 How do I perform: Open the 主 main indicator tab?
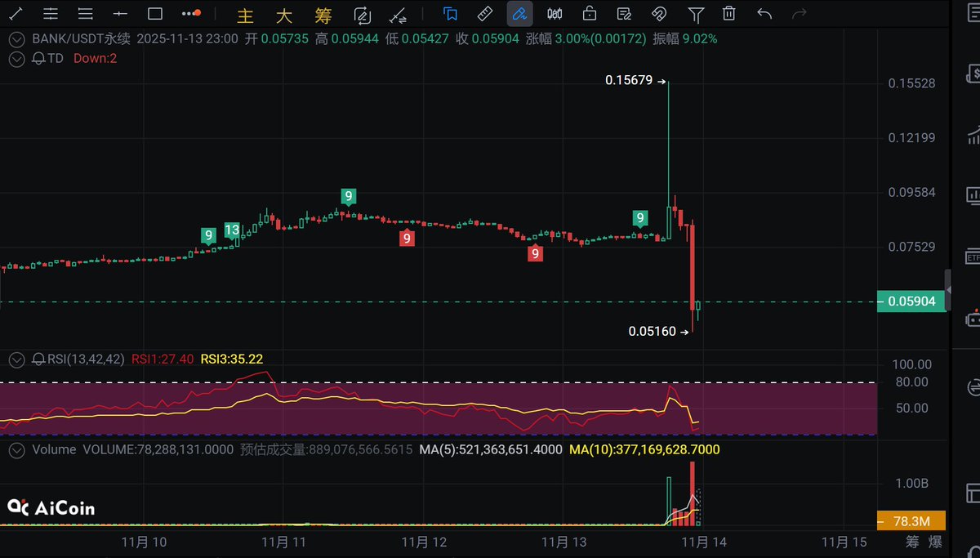[x=245, y=15]
